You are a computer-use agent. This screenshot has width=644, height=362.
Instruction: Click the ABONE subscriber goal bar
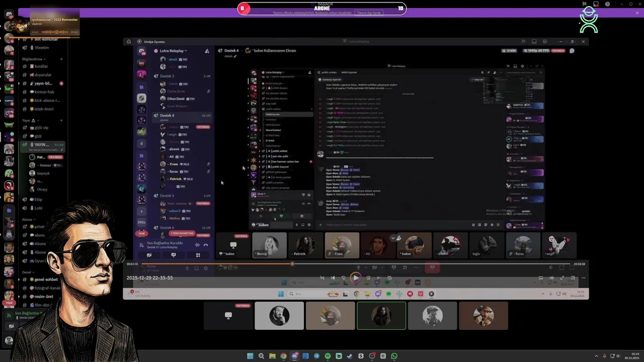[322, 9]
